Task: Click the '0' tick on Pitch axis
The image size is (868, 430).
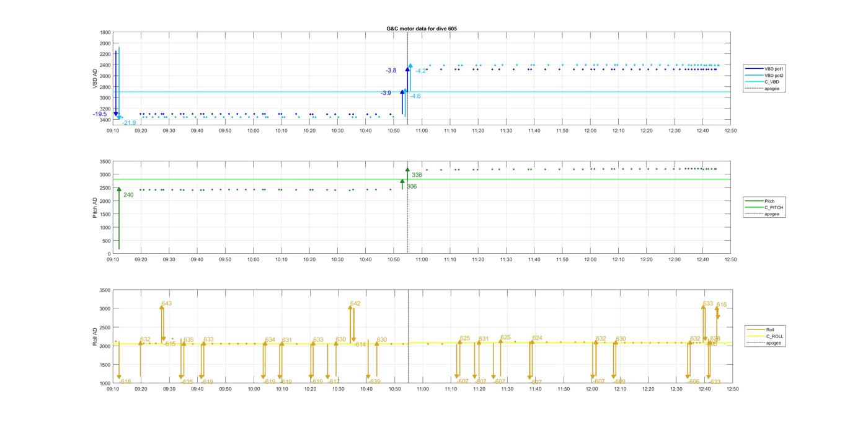Action: click(110, 254)
